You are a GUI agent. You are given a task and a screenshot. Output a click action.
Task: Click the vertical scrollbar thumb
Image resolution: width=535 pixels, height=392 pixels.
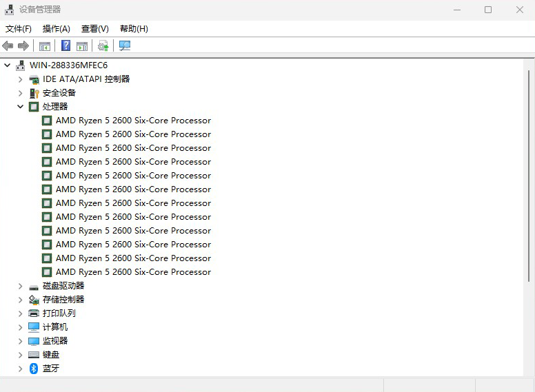529,176
